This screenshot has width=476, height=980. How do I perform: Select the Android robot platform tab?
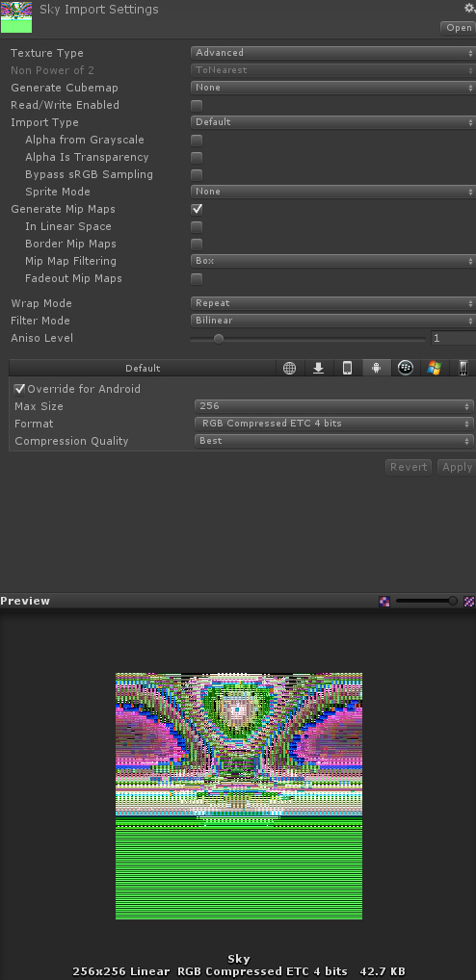377,368
